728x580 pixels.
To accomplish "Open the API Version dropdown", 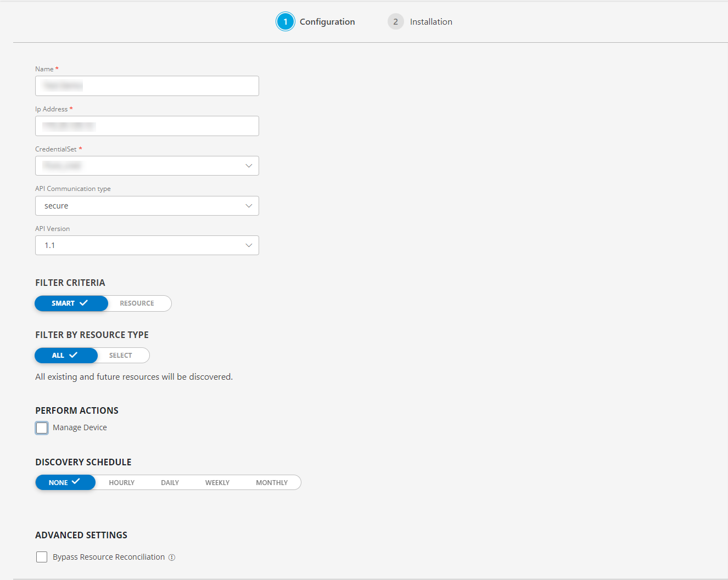I will coord(147,245).
